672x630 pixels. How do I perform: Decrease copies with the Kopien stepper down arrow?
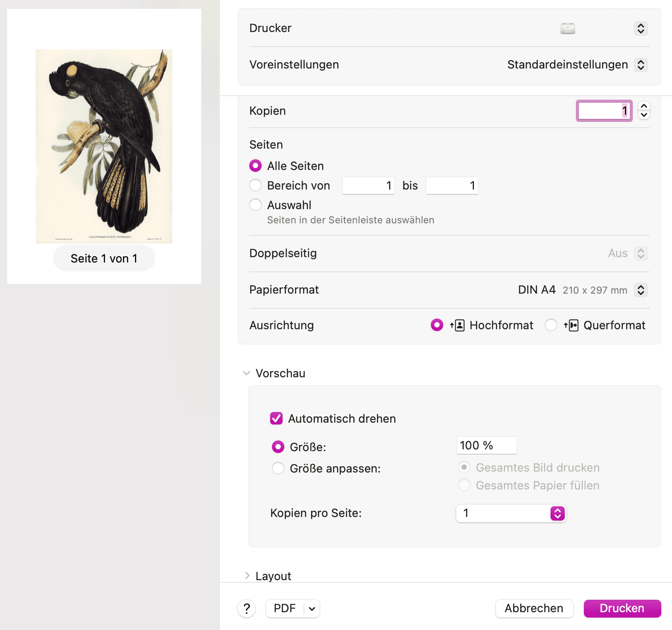point(644,115)
